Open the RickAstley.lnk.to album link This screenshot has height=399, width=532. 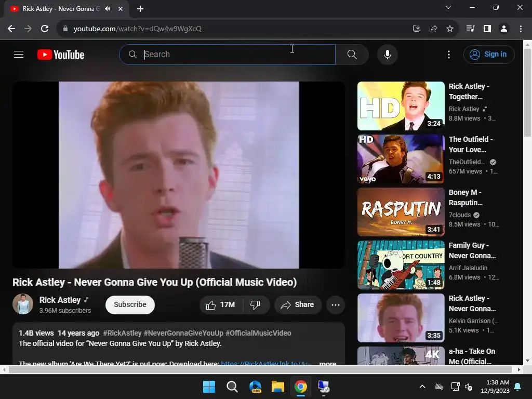point(265,363)
